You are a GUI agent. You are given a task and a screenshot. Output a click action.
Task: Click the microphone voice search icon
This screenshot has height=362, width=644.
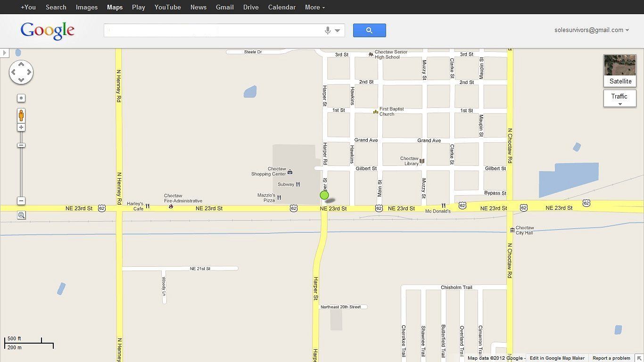click(328, 31)
